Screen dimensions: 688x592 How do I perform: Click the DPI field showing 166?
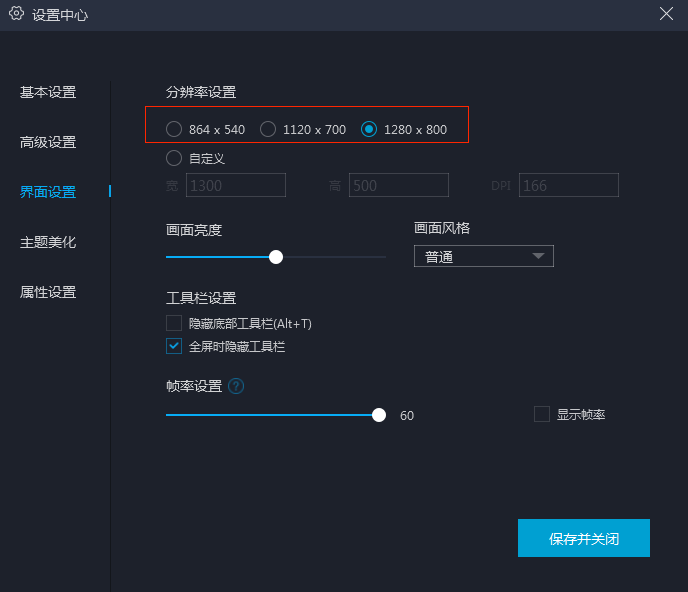tap(569, 185)
